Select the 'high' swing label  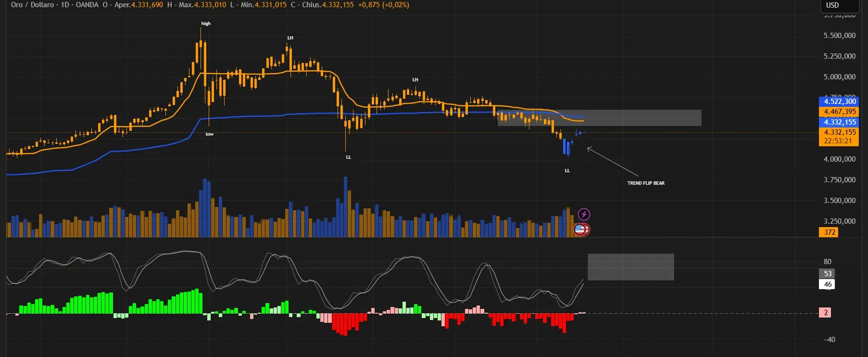pyautogui.click(x=206, y=24)
